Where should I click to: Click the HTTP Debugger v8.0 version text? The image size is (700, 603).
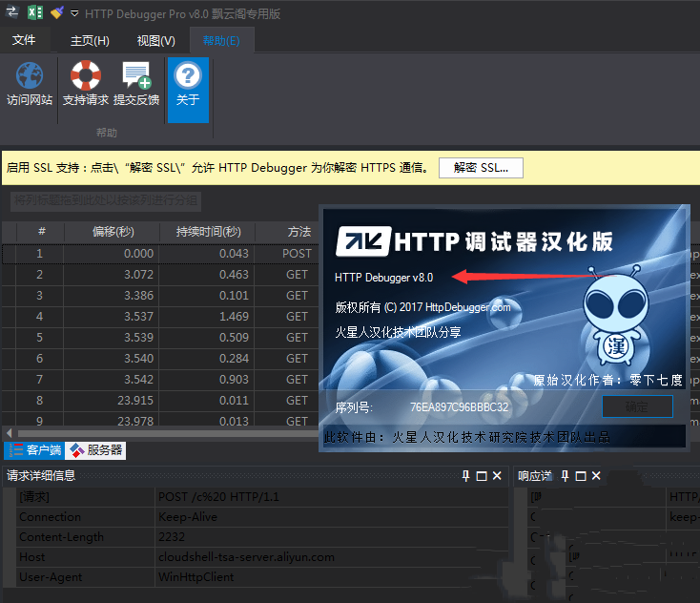tap(384, 278)
